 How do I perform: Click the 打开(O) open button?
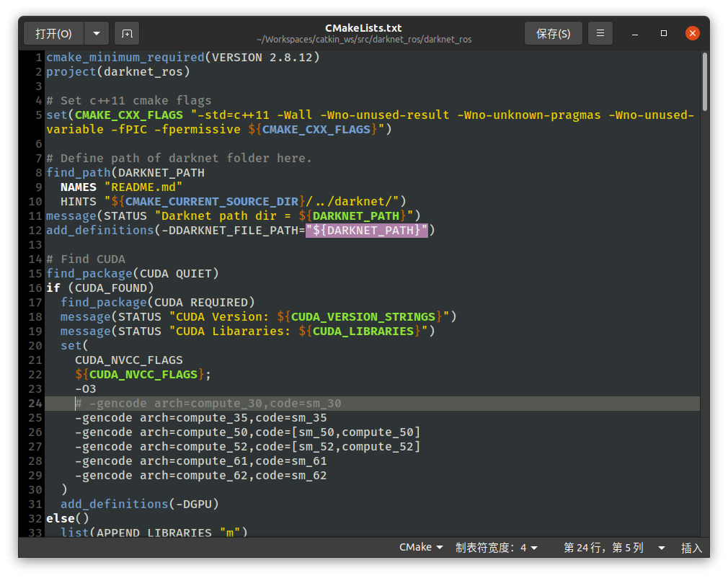tap(53, 33)
